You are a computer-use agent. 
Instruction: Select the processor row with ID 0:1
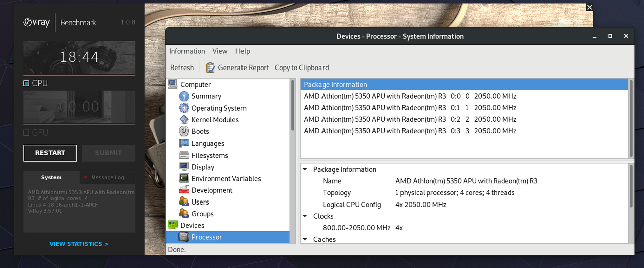pos(464,107)
